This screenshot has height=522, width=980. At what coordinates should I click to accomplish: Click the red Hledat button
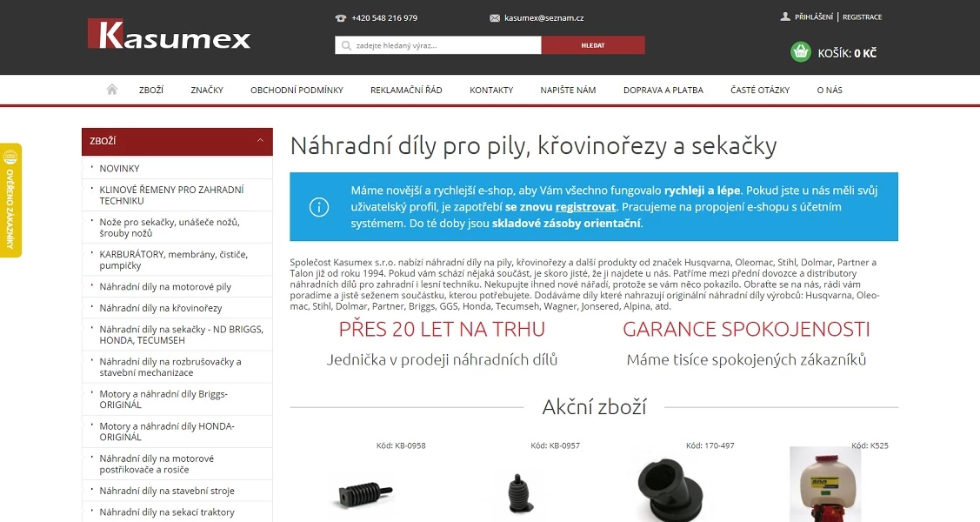(593, 45)
